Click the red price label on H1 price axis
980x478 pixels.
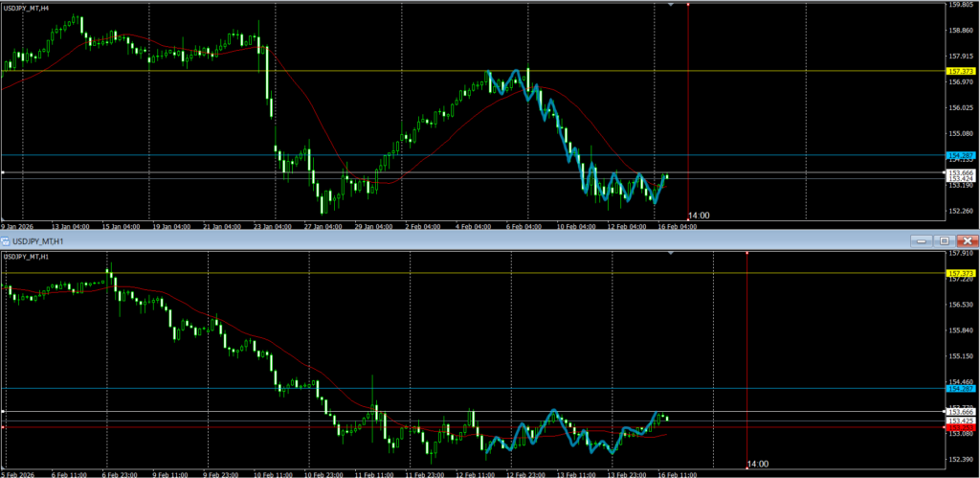[x=960, y=427]
